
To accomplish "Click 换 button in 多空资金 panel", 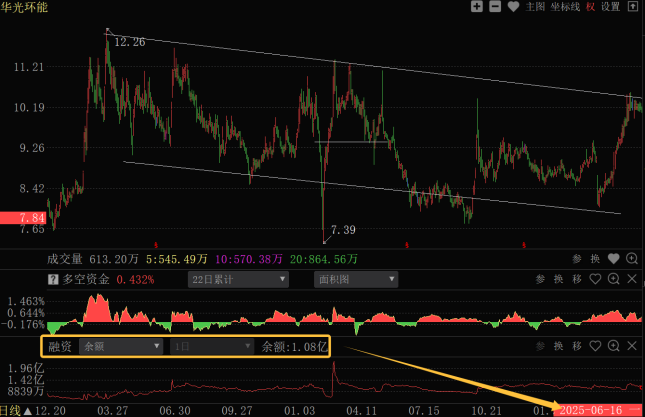I will [559, 280].
